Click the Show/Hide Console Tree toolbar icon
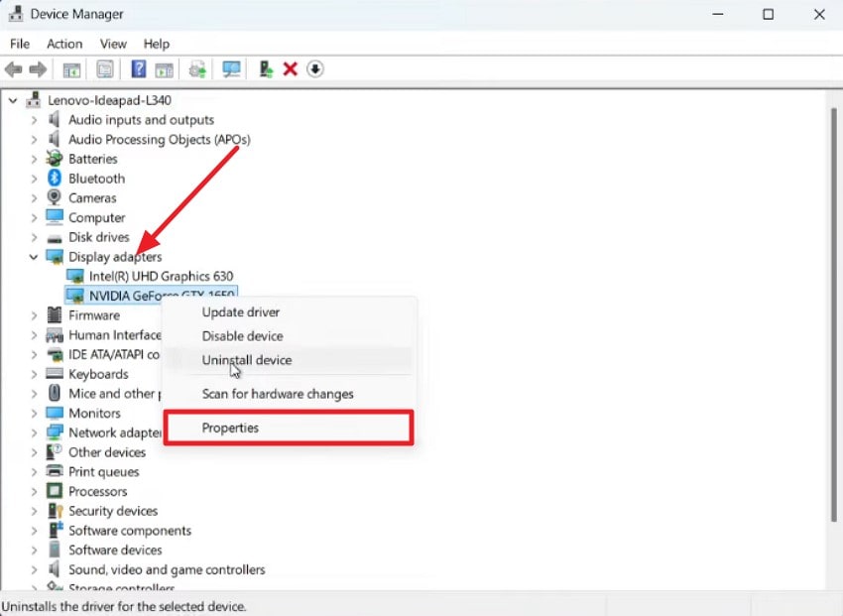 click(70, 68)
